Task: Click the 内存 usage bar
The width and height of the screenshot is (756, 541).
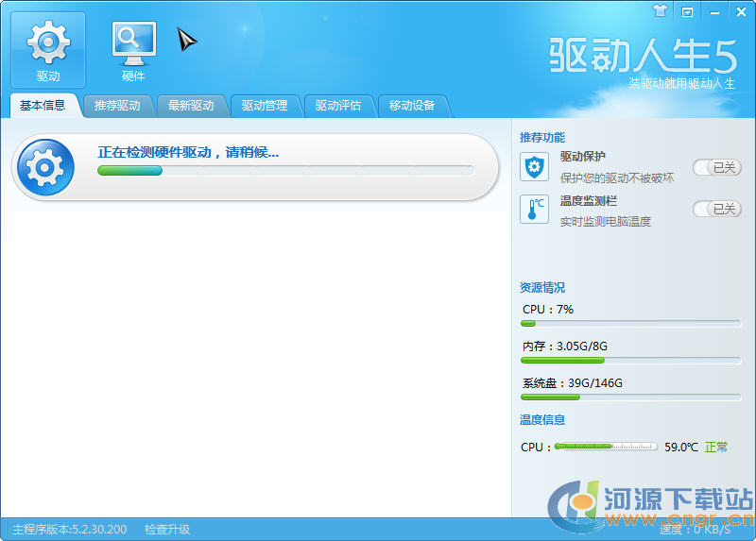Action: click(x=630, y=360)
